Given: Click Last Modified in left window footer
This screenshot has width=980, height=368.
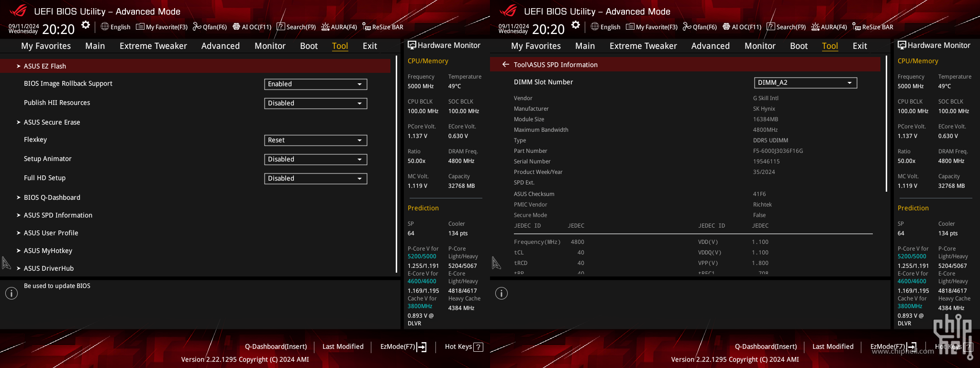Looking at the screenshot, I should [343, 346].
